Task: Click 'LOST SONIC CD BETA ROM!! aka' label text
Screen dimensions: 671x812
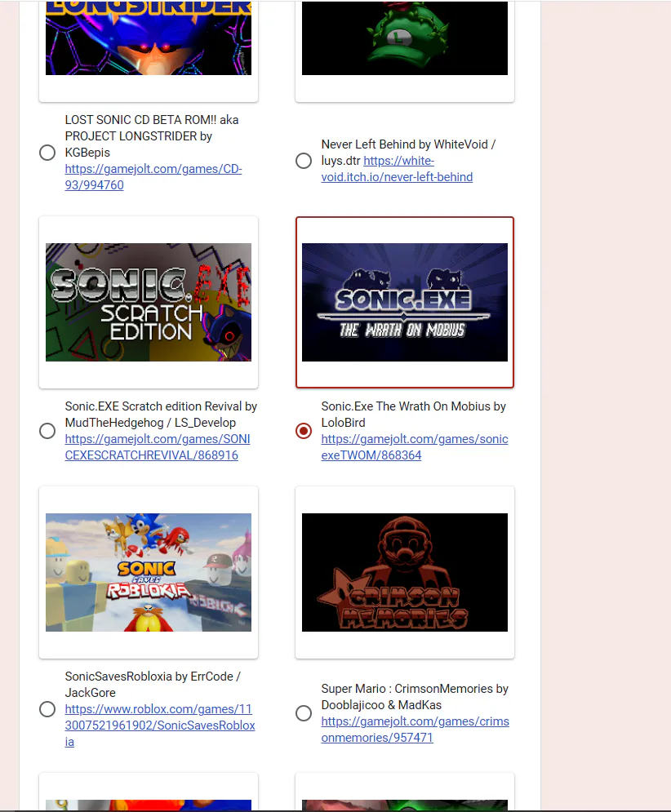Action: point(152,120)
